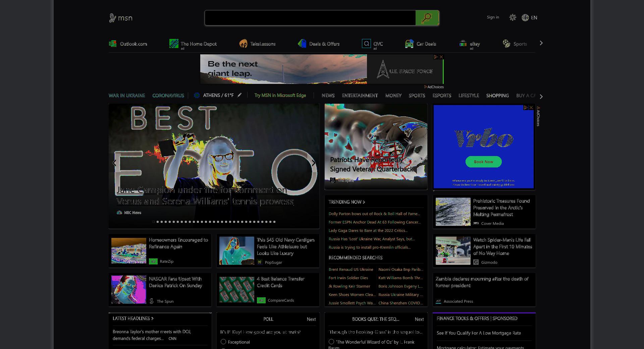The width and height of the screenshot is (644, 349).
Task: Open the QVC shortcut icon
Action: (366, 44)
